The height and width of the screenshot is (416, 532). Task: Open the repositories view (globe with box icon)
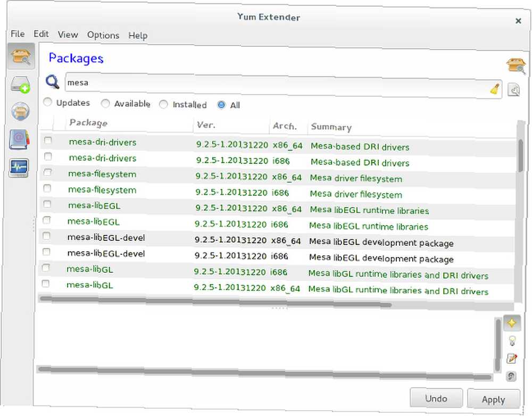pyautogui.click(x=20, y=111)
